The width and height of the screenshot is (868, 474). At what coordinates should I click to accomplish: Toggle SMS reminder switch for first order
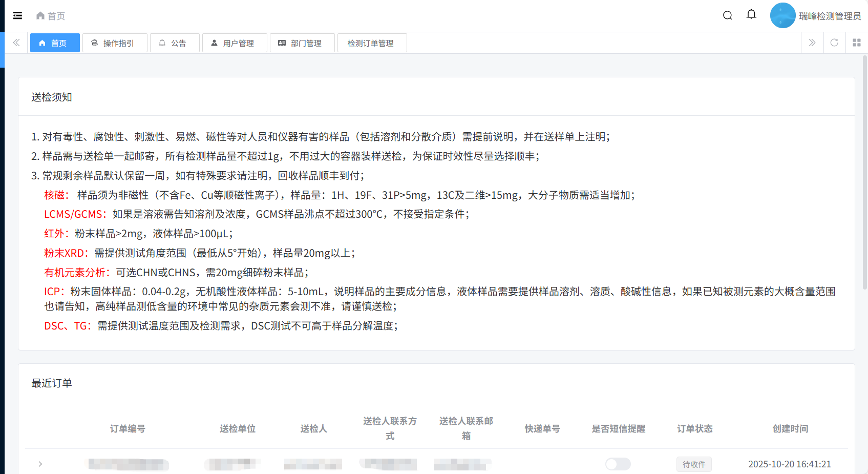coord(618,464)
